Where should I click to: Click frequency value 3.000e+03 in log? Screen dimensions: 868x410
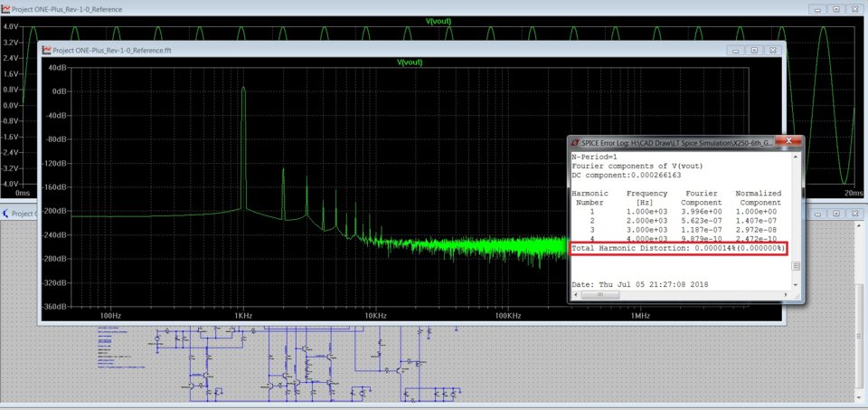(646, 229)
